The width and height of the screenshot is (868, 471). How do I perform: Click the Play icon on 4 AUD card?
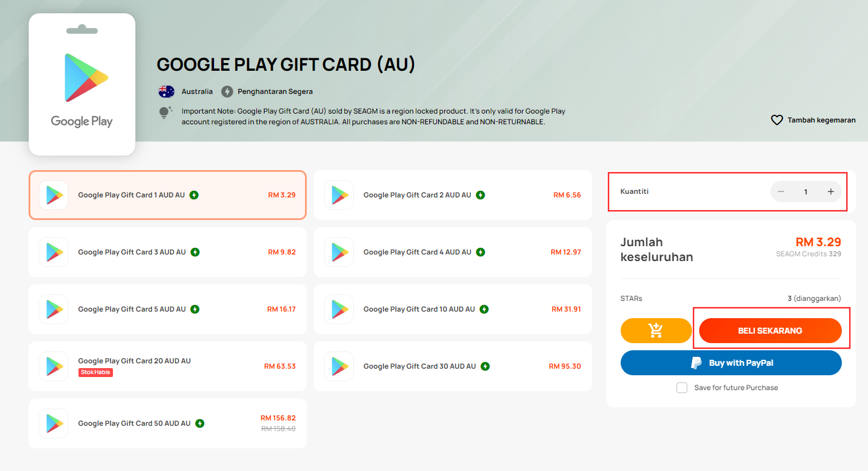(x=339, y=252)
